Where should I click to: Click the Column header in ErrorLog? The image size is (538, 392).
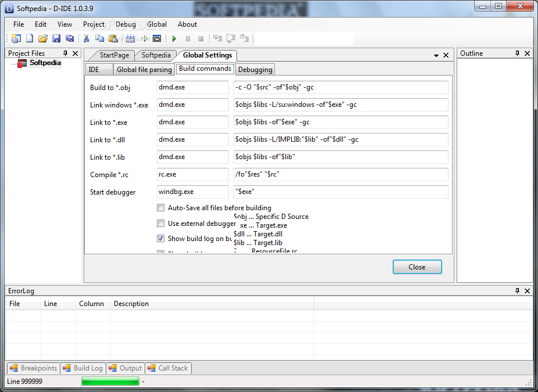coord(91,304)
